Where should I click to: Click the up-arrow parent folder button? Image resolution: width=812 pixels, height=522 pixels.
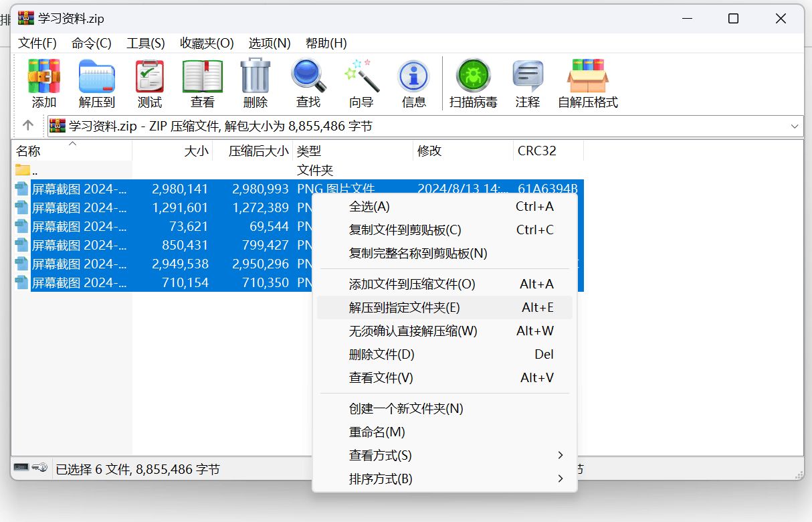[28, 125]
